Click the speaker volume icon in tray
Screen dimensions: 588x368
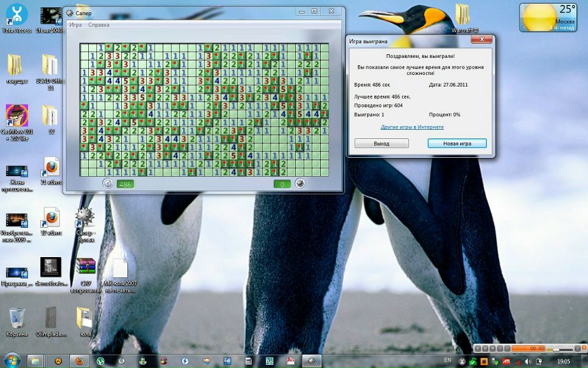pos(530,361)
